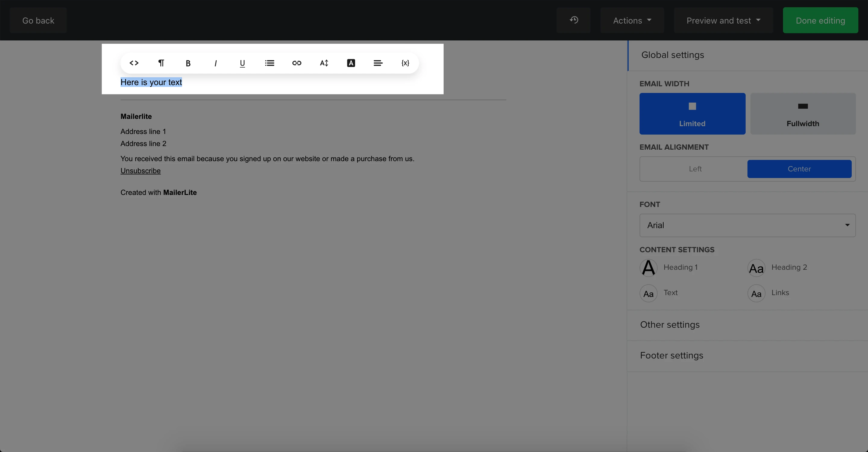Open the font size tool
868x452 pixels.
(x=324, y=63)
